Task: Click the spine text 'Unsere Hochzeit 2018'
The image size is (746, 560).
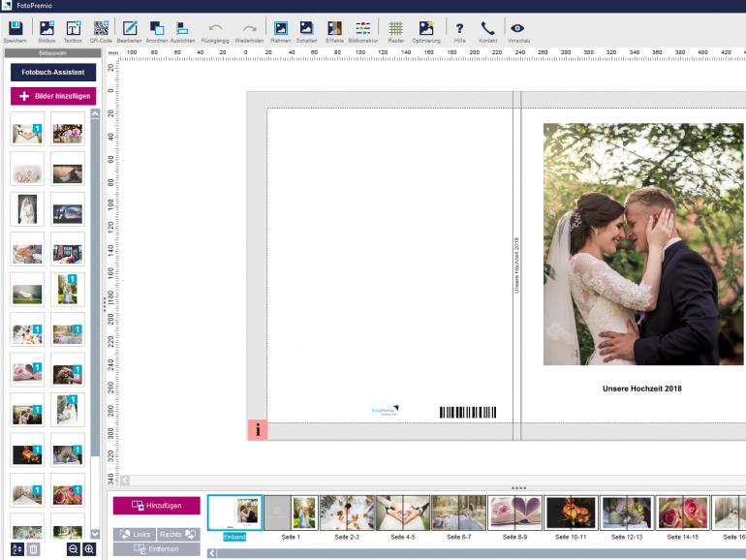Action: pos(516,265)
